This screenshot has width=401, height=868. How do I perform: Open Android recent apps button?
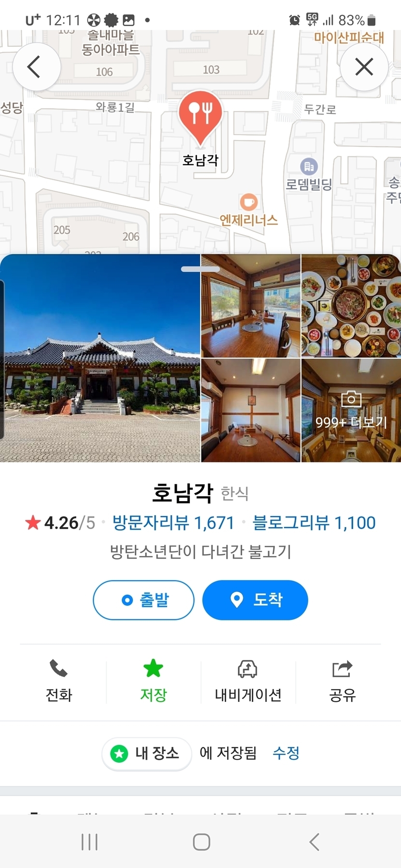[89, 842]
